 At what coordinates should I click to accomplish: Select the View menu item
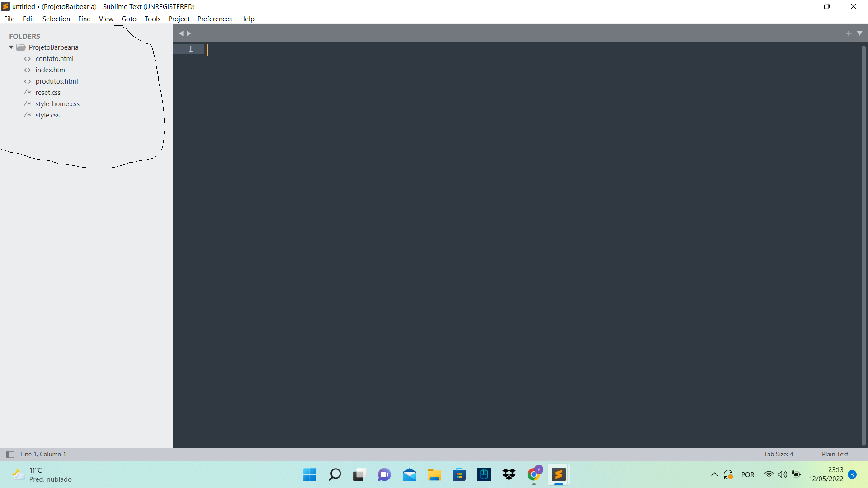point(106,19)
